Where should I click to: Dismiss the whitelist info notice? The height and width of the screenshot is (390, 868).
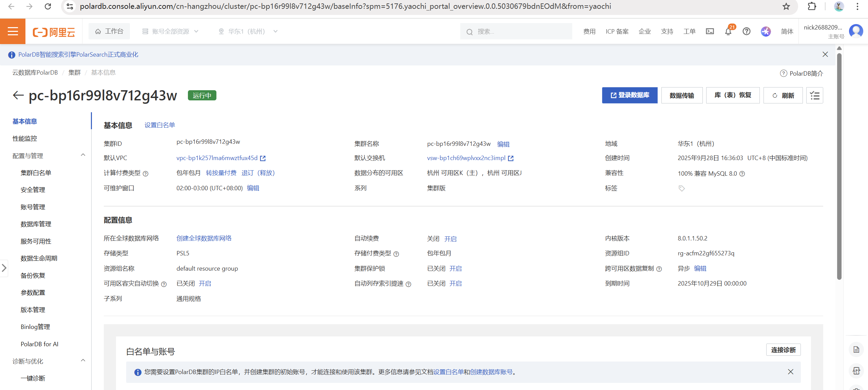[790, 372]
